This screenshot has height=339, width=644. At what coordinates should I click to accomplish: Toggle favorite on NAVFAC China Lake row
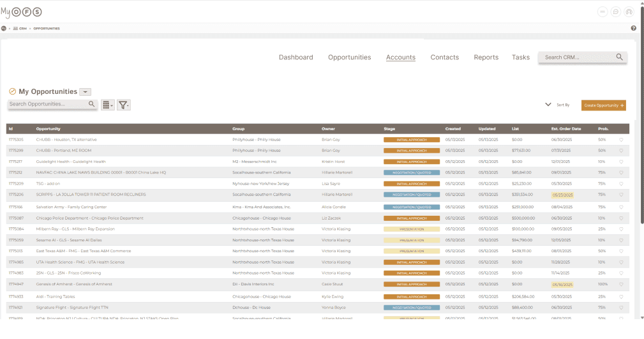[x=621, y=172]
